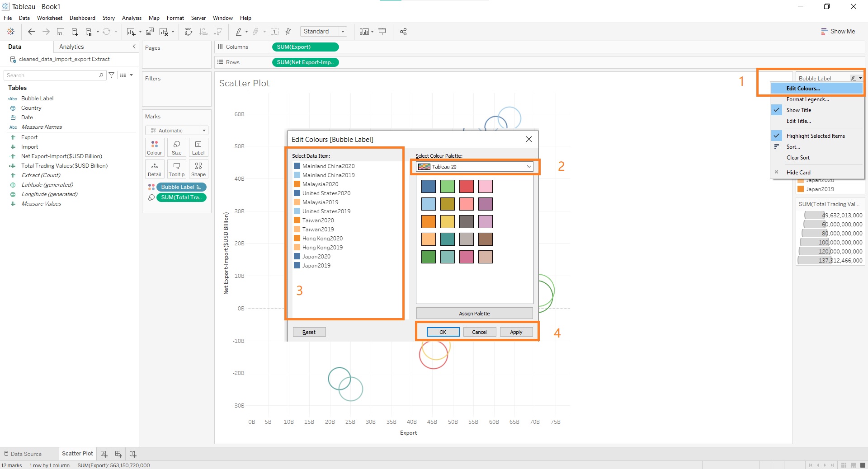Open the Colour marks card button
Screen dimensions: 868x469
coord(154,147)
